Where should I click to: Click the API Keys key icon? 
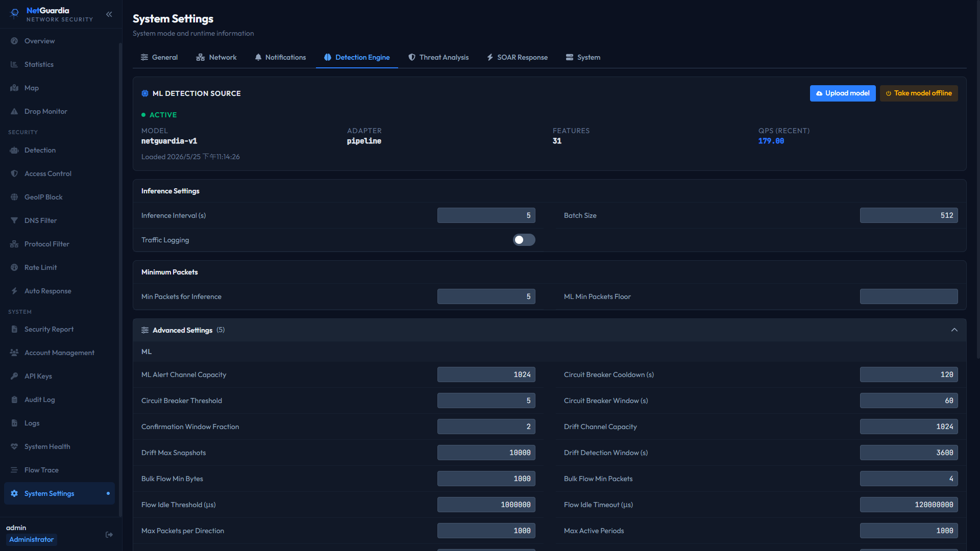(14, 376)
